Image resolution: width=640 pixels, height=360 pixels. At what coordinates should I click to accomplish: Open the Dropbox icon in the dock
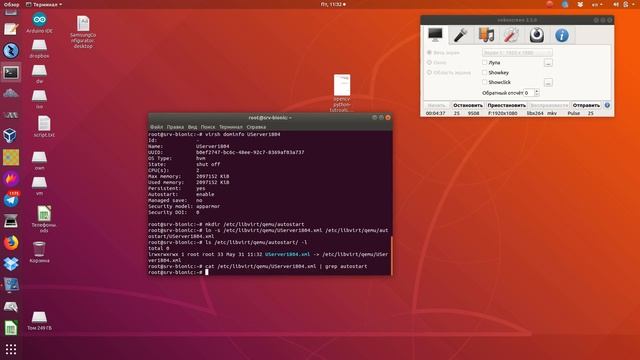tap(11, 264)
